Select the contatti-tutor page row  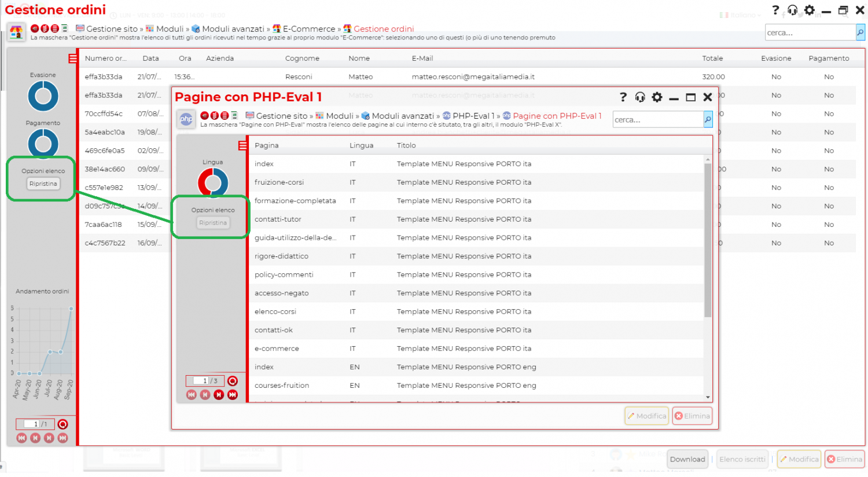click(x=278, y=219)
